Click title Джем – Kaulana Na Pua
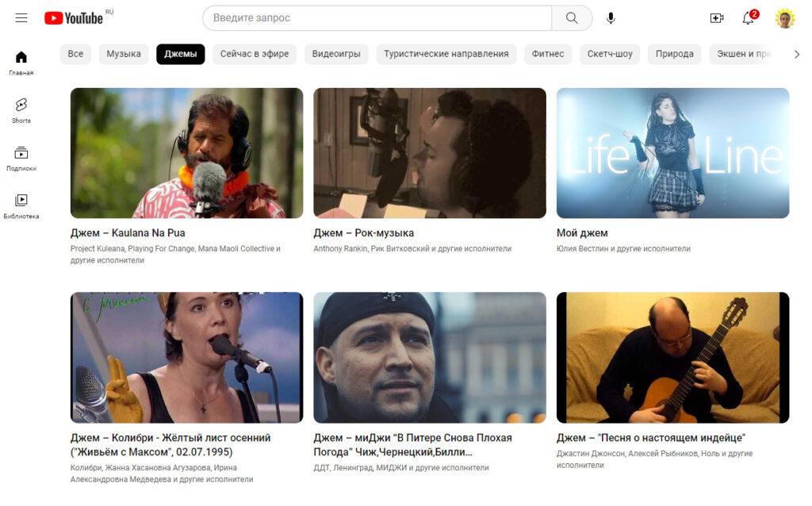 tap(128, 233)
